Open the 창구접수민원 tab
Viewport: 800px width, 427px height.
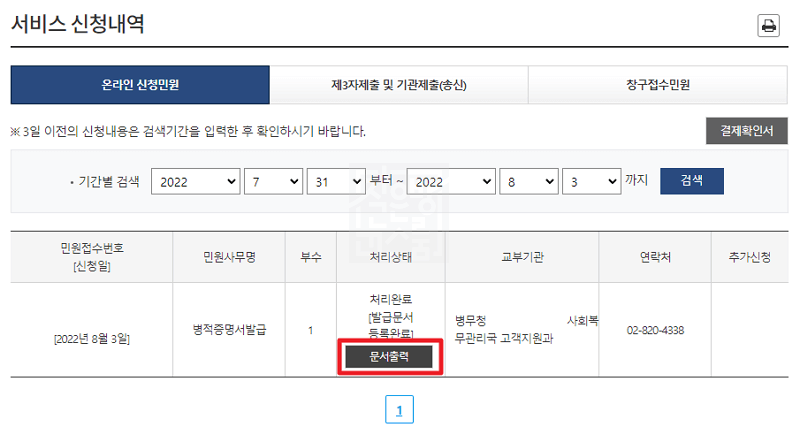click(658, 85)
